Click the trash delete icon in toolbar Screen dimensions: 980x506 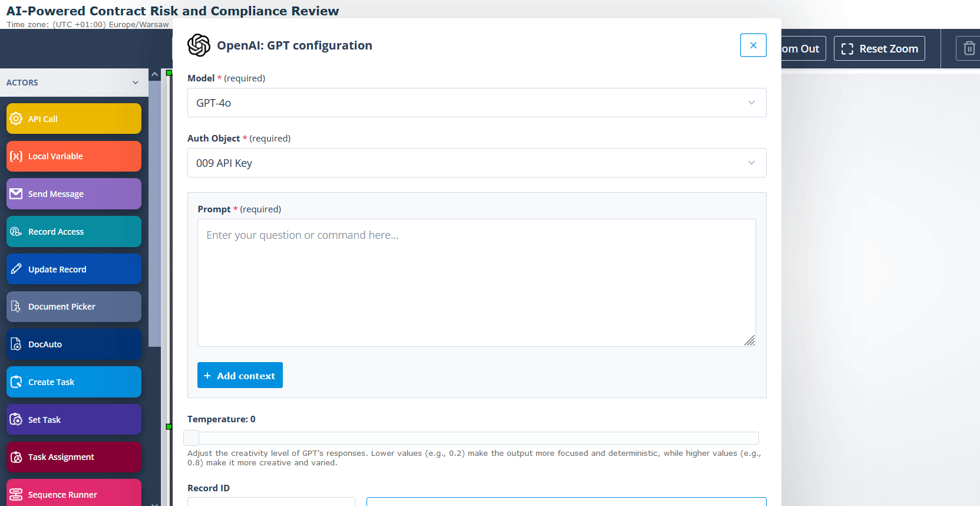pyautogui.click(x=969, y=48)
